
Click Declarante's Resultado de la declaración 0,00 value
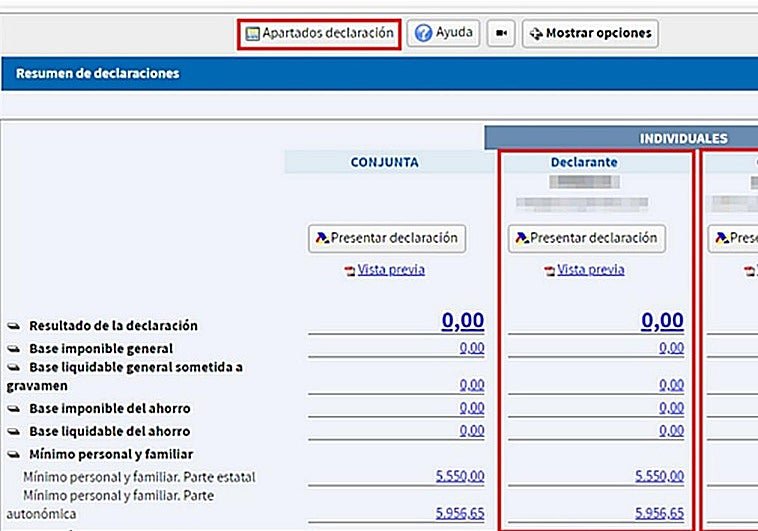coord(662,321)
